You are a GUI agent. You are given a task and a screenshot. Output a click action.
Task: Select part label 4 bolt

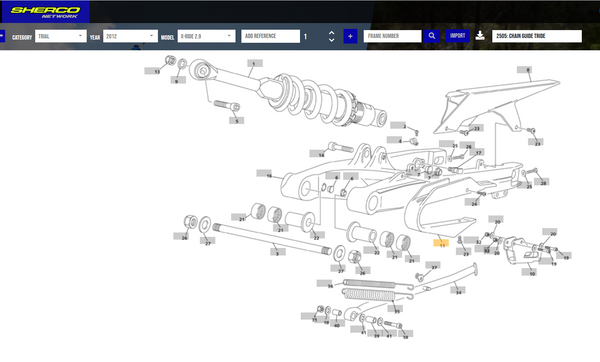[x=395, y=140]
